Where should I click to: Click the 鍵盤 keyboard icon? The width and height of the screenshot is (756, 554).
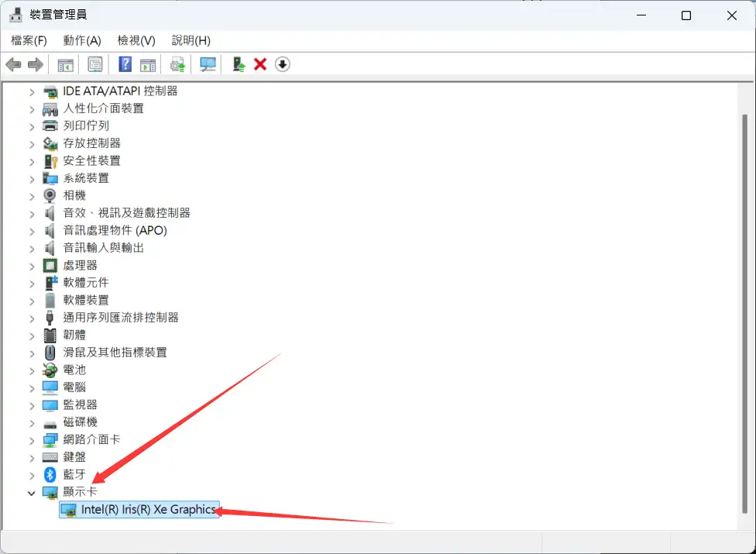click(x=50, y=457)
